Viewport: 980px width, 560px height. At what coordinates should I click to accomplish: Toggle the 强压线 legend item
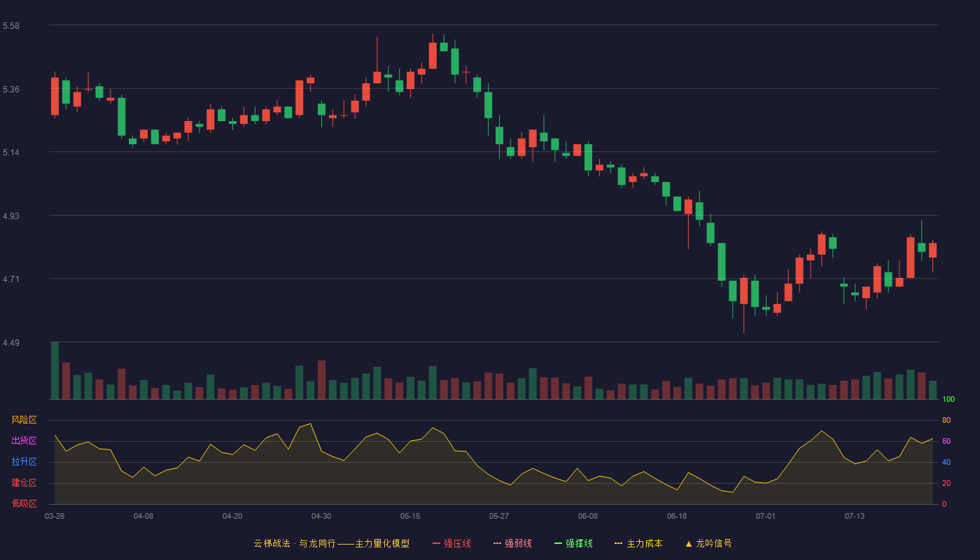tap(452, 543)
